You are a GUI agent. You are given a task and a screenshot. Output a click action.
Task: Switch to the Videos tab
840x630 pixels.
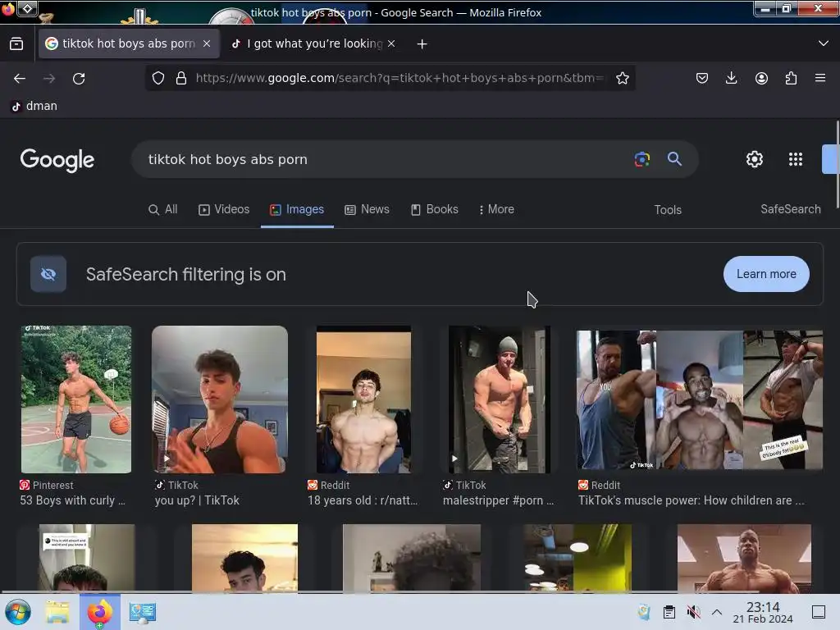tap(224, 209)
